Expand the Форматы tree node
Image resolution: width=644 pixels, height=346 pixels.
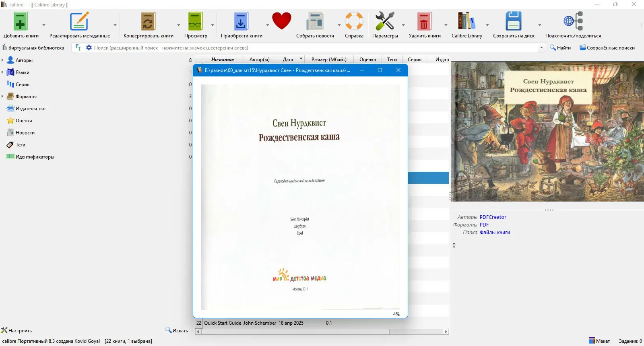coord(2,97)
